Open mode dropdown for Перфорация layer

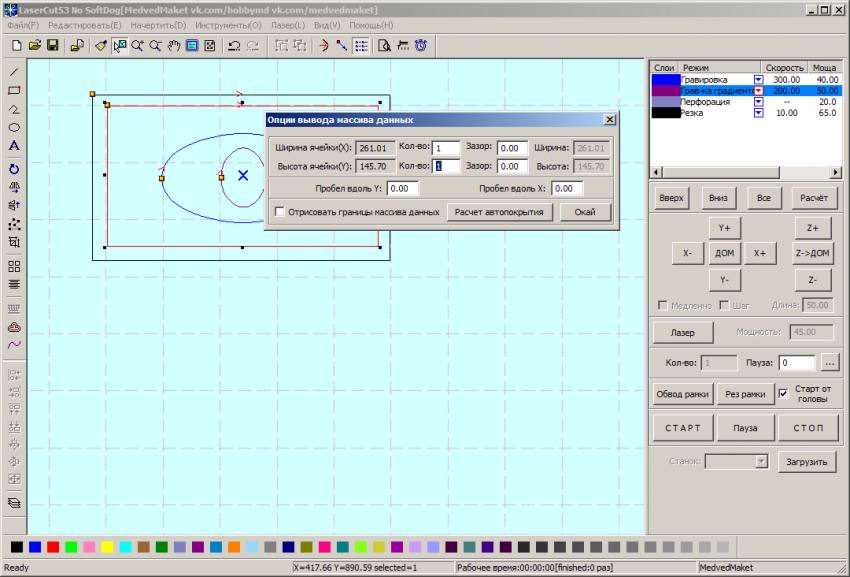point(758,102)
